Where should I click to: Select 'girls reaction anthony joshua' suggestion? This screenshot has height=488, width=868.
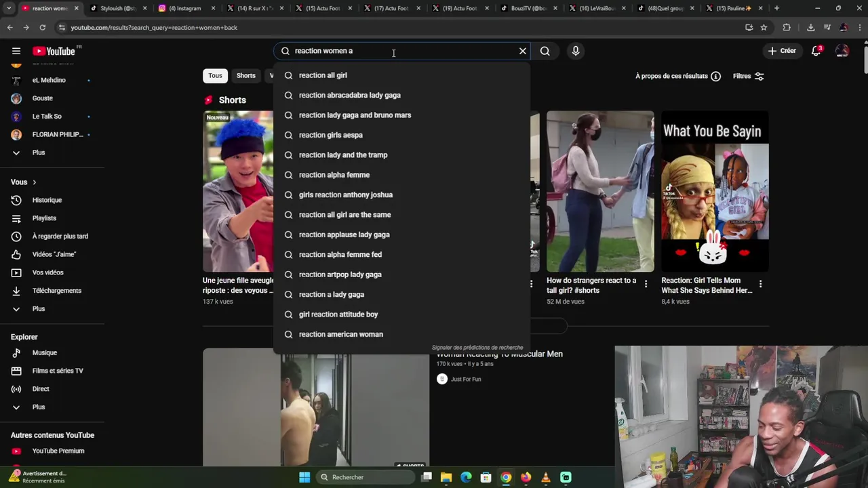(x=401, y=195)
